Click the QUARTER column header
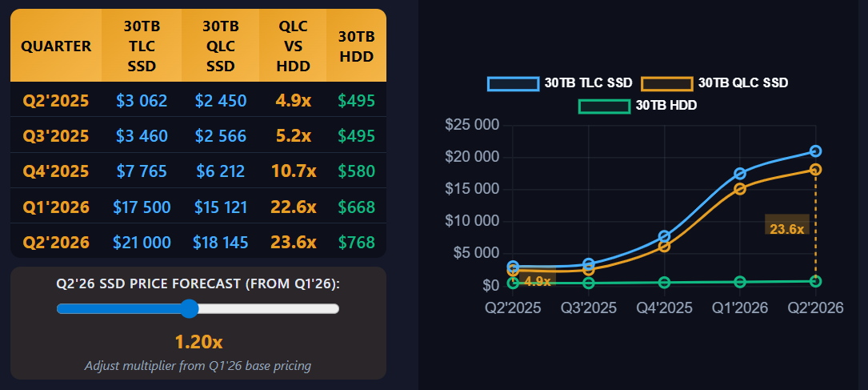The image size is (868, 390). 56,46
